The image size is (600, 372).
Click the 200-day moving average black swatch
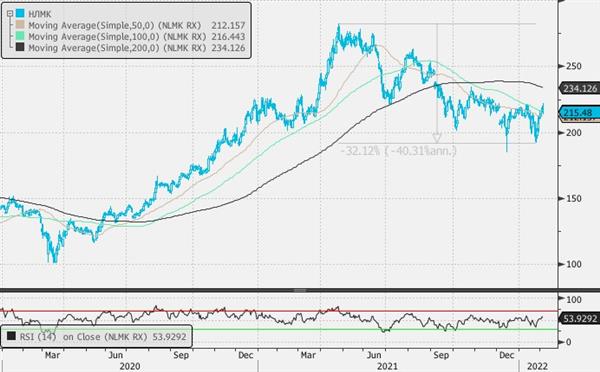click(20, 47)
